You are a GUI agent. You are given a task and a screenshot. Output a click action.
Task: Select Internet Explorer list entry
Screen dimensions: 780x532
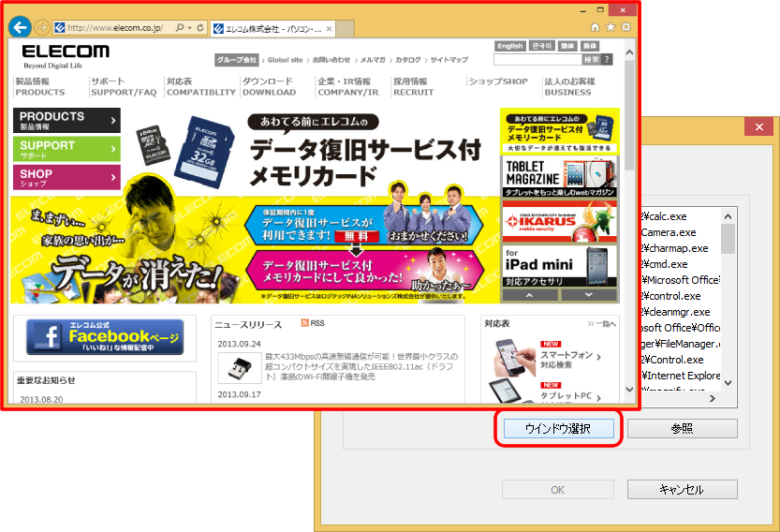tap(681, 376)
